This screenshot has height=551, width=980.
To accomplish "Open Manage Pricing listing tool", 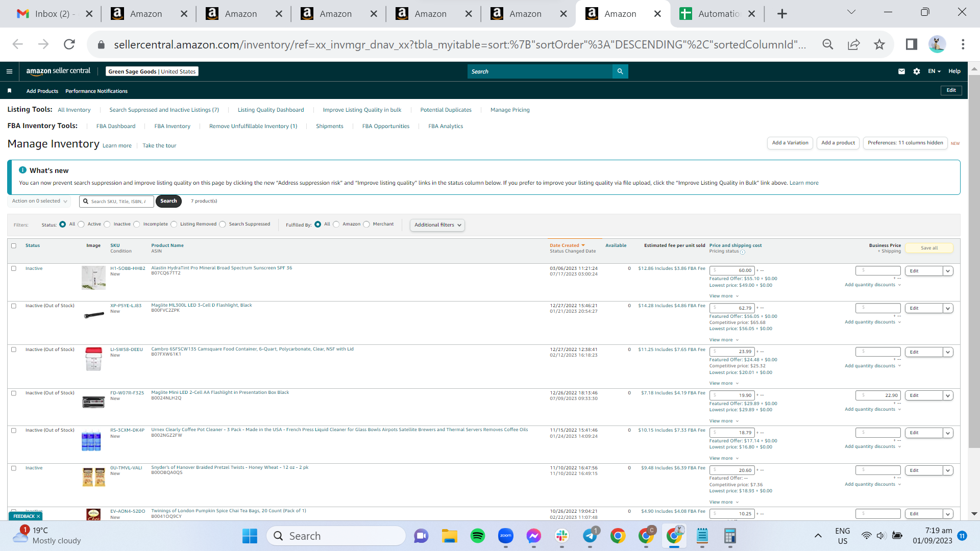I will (510, 110).
